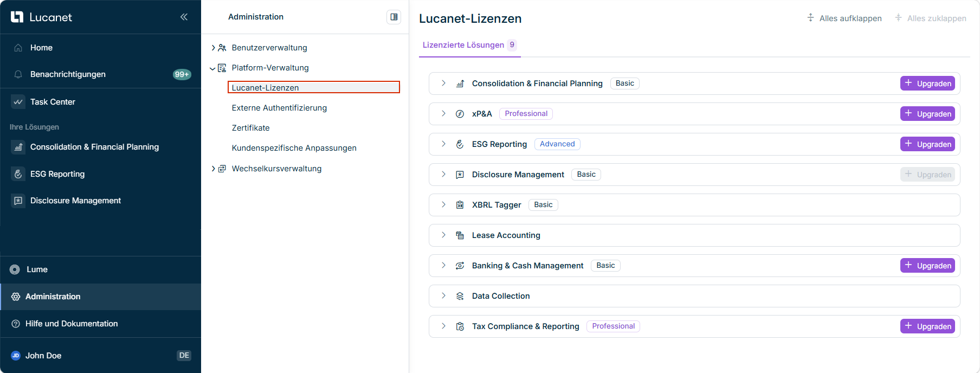Open Zertifikate in the tree

[250, 128]
